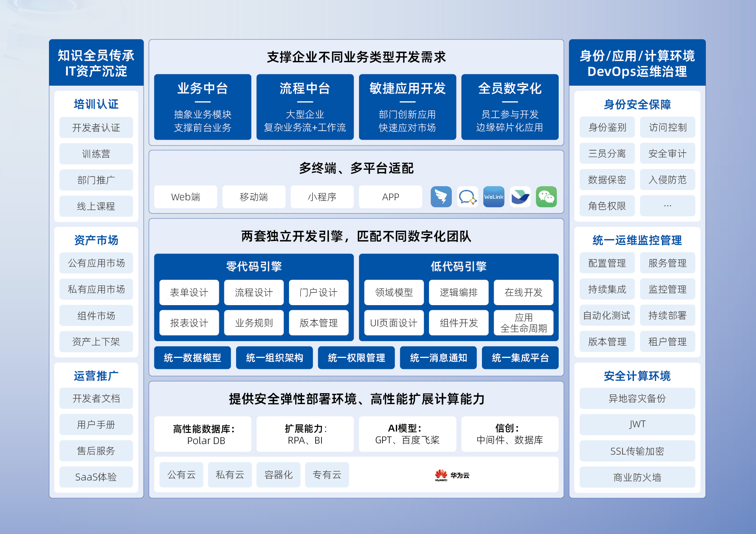Image resolution: width=756 pixels, height=534 pixels.
Task: Click the ellipsis box under 身份安全保障
Action: [x=668, y=206]
